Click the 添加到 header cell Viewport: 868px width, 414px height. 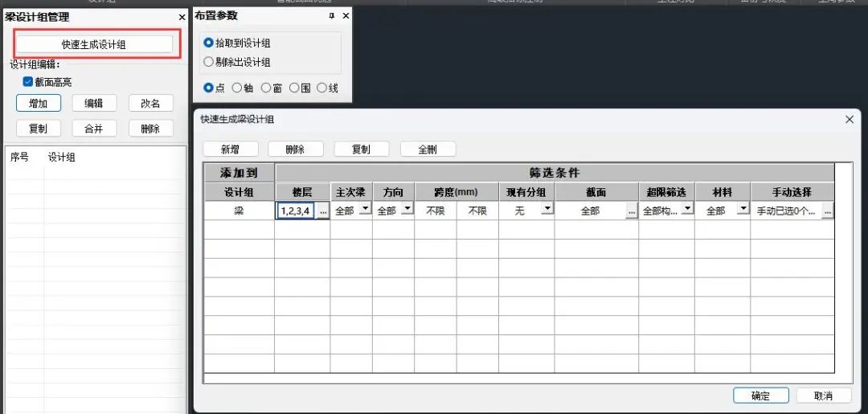click(x=239, y=173)
